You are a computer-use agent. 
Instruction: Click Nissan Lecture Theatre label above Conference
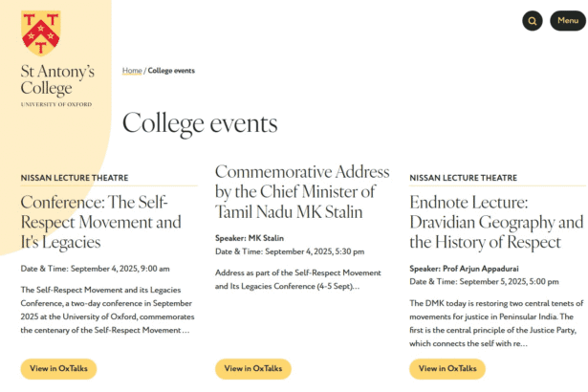click(x=75, y=178)
